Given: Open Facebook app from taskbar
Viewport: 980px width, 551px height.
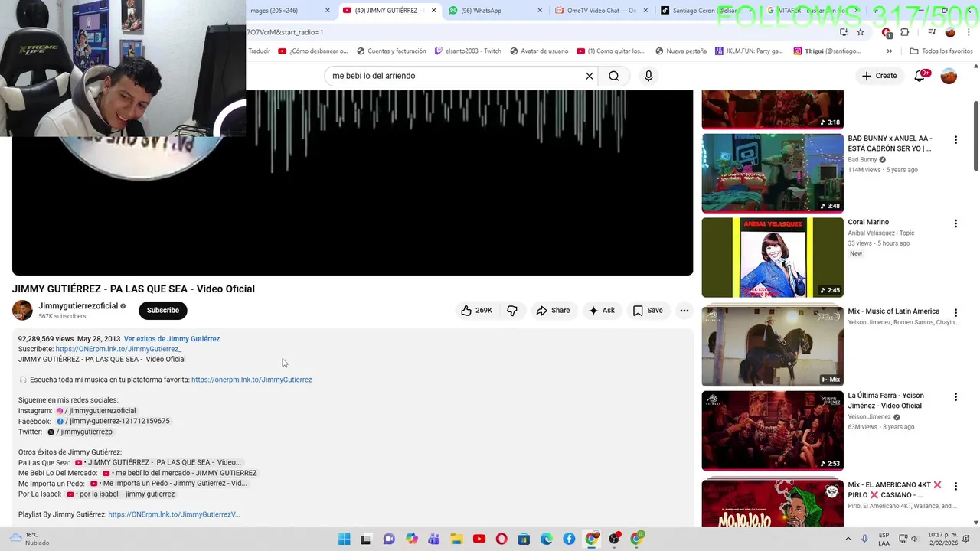Looking at the screenshot, I should [x=569, y=540].
